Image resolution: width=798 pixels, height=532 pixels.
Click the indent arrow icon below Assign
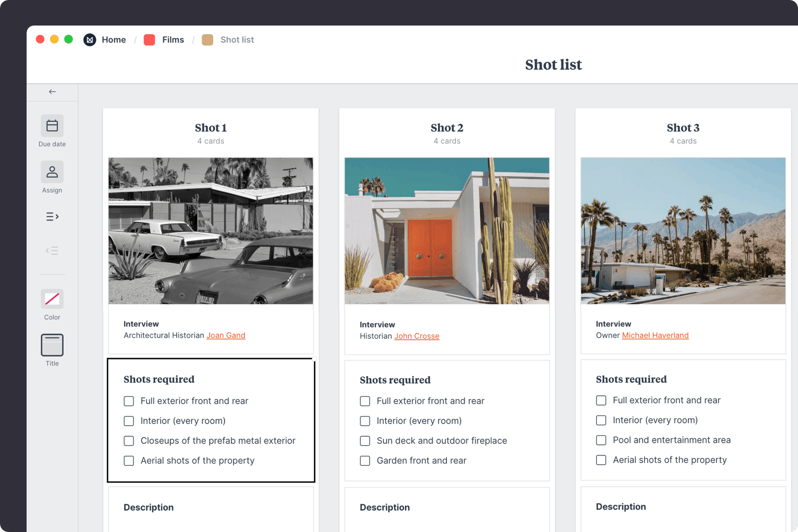point(52,217)
